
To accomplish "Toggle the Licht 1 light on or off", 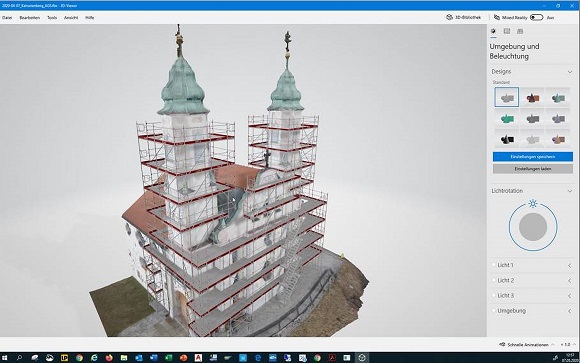I will pos(493,265).
